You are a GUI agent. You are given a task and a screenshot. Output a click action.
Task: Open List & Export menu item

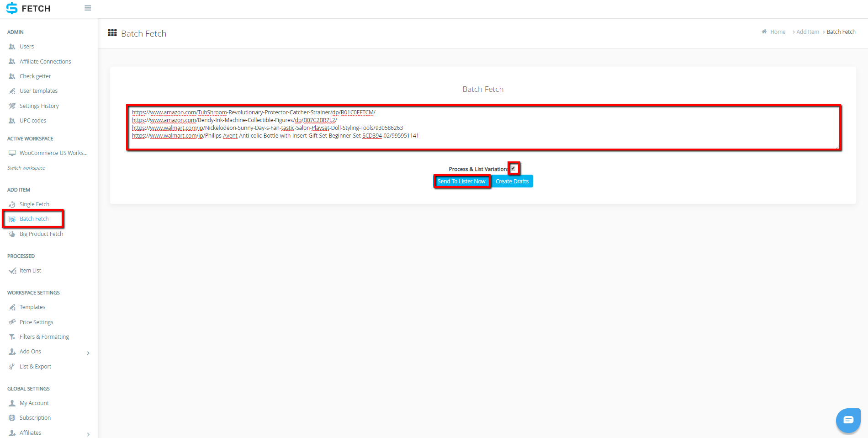point(35,367)
